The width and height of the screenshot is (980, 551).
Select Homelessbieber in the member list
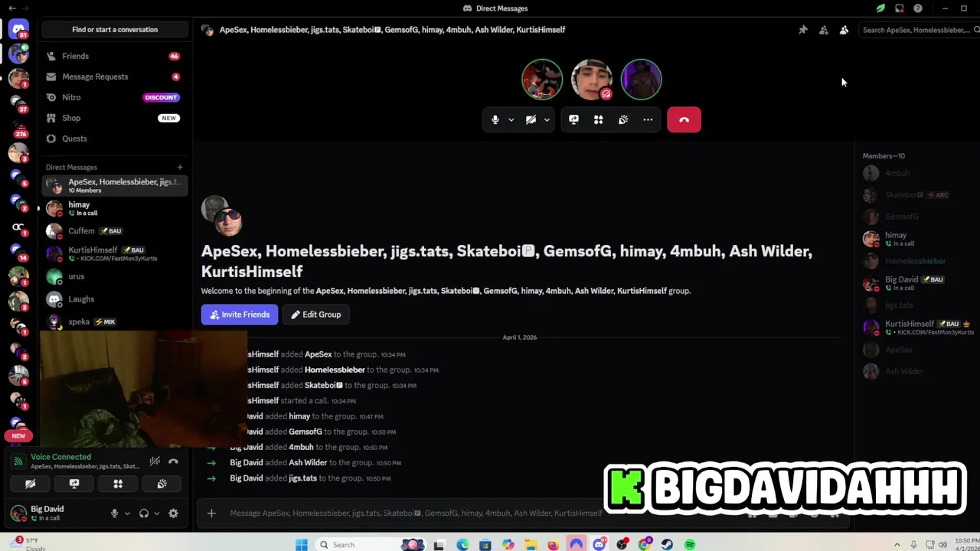(x=917, y=261)
